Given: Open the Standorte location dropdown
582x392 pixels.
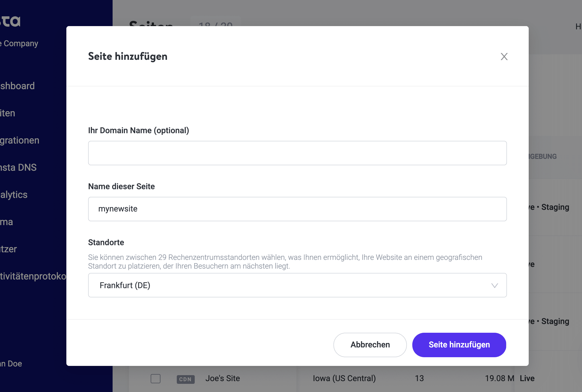Looking at the screenshot, I should pos(297,285).
